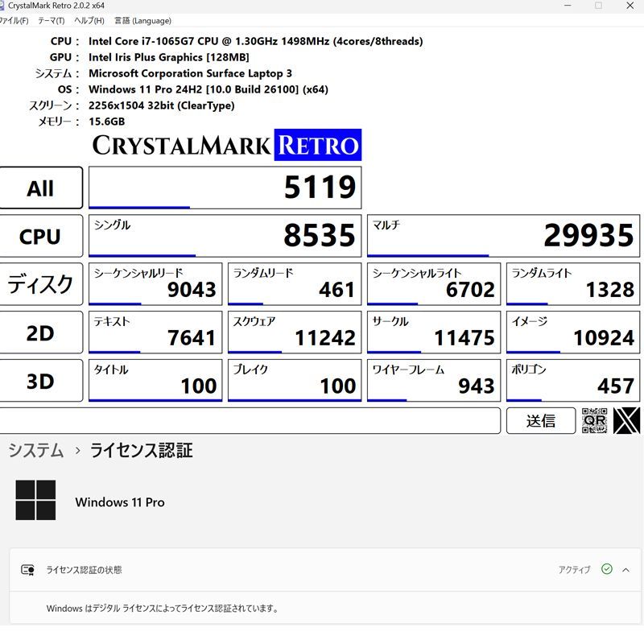Screen dimensions: 644x644
Task: Run the 3D benchmark
Action: pyautogui.click(x=40, y=380)
